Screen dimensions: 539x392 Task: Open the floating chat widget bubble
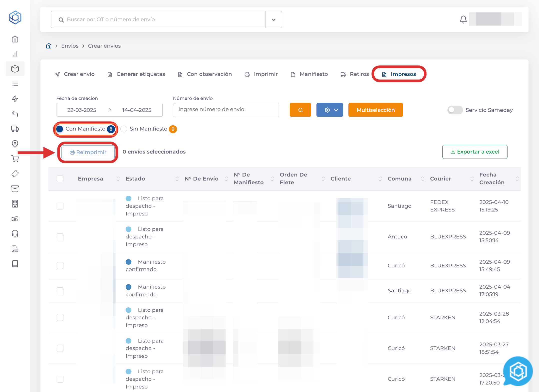518,372
